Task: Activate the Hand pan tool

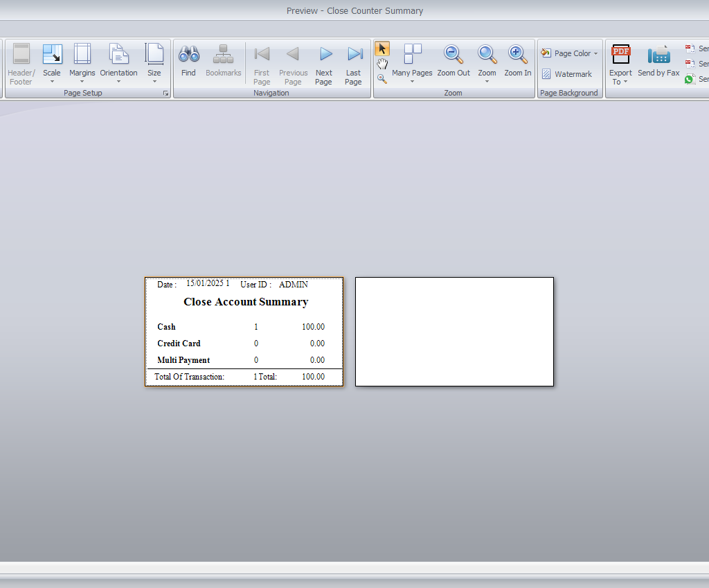Action: pos(382,64)
